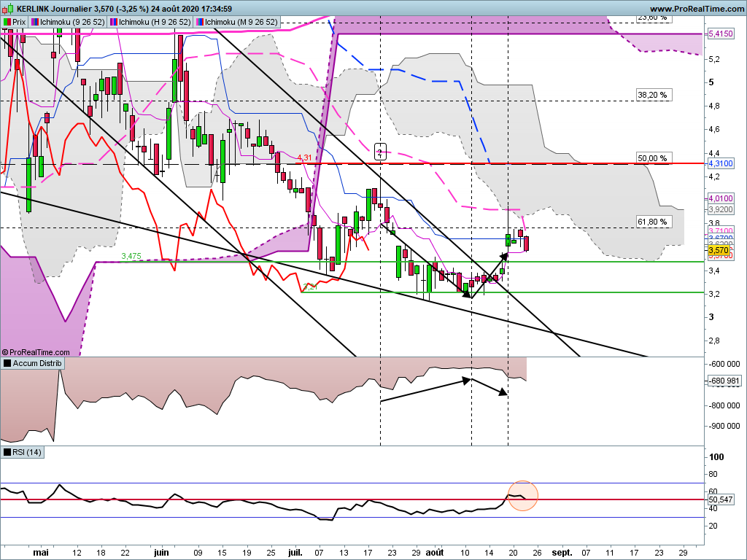The height and width of the screenshot is (560, 747).
Task: Click the 38,20 % Fibonacci label
Action: coord(654,95)
